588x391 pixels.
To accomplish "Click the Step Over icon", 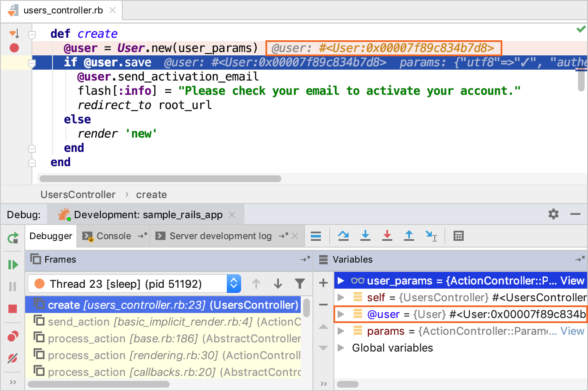I will 344,236.
